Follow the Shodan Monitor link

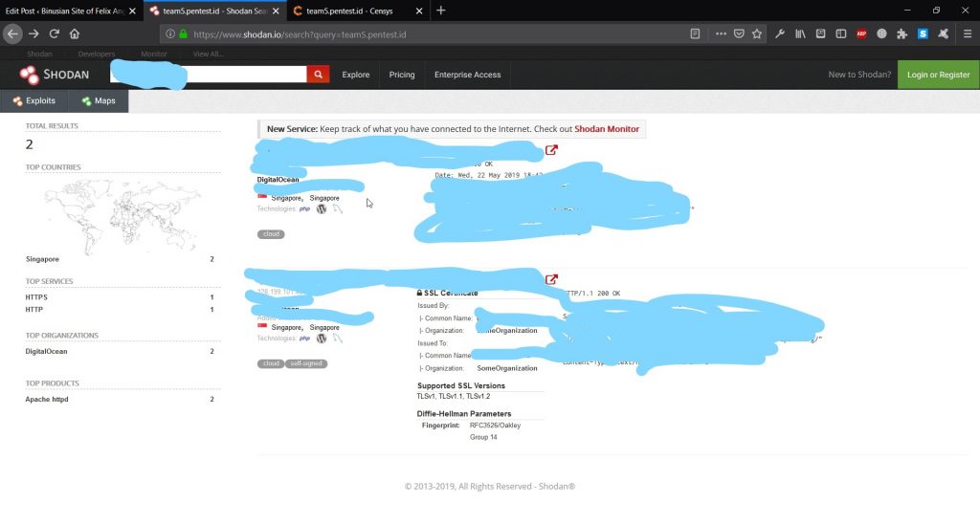(607, 129)
